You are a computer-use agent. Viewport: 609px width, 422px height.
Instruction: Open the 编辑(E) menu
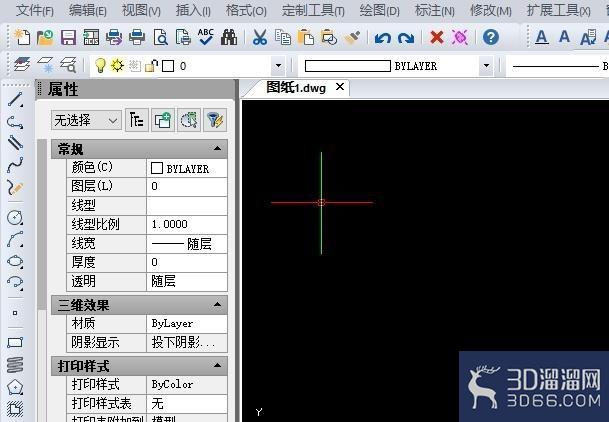pos(87,10)
